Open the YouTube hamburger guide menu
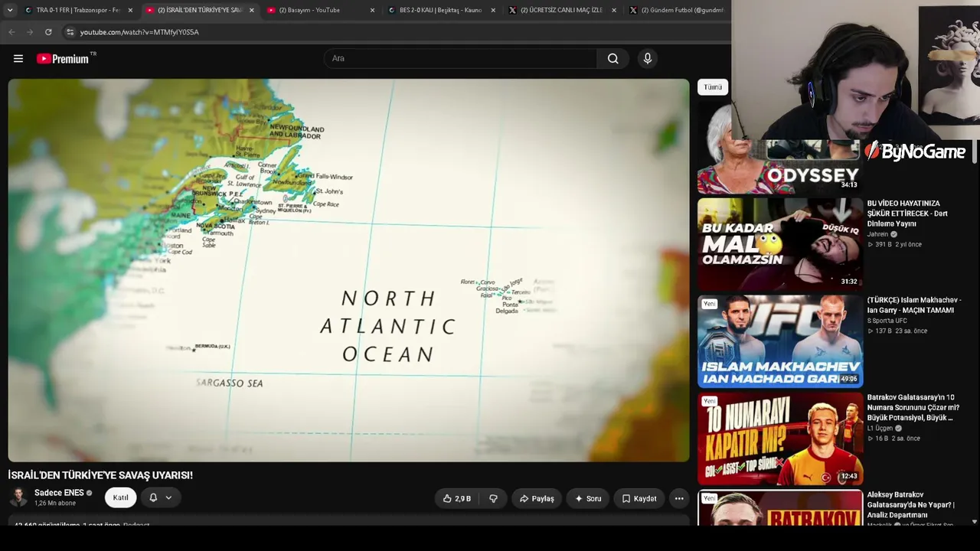This screenshot has width=980, height=551. click(x=18, y=58)
